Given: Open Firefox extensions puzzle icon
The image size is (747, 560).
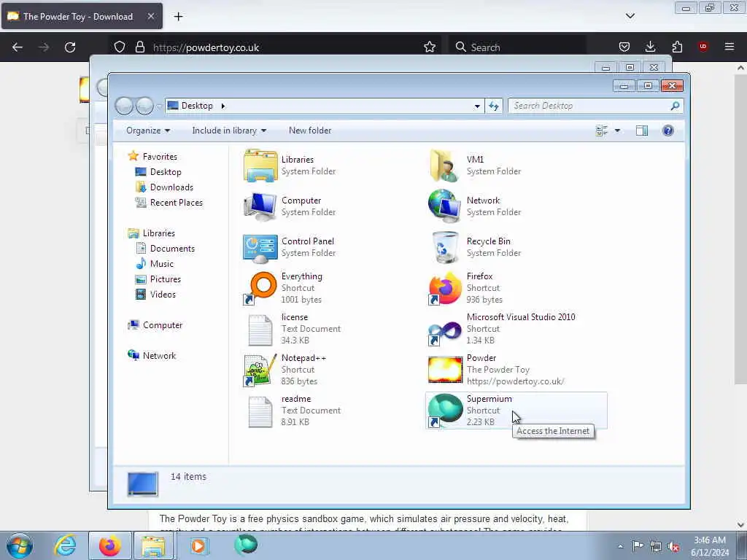Looking at the screenshot, I should pyautogui.click(x=677, y=47).
